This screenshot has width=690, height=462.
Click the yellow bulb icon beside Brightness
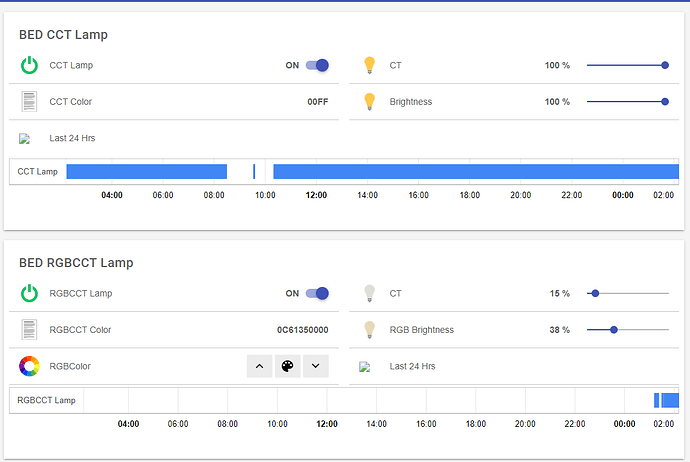pos(369,102)
